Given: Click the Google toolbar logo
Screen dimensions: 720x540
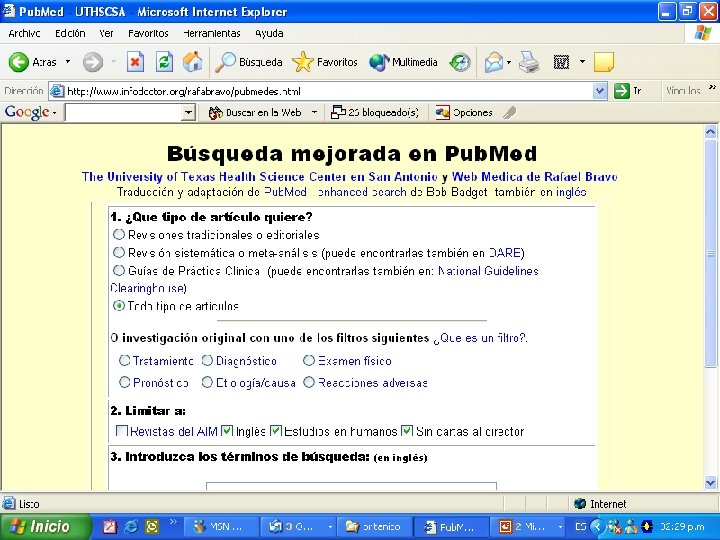Looking at the screenshot, I should 27,112.
